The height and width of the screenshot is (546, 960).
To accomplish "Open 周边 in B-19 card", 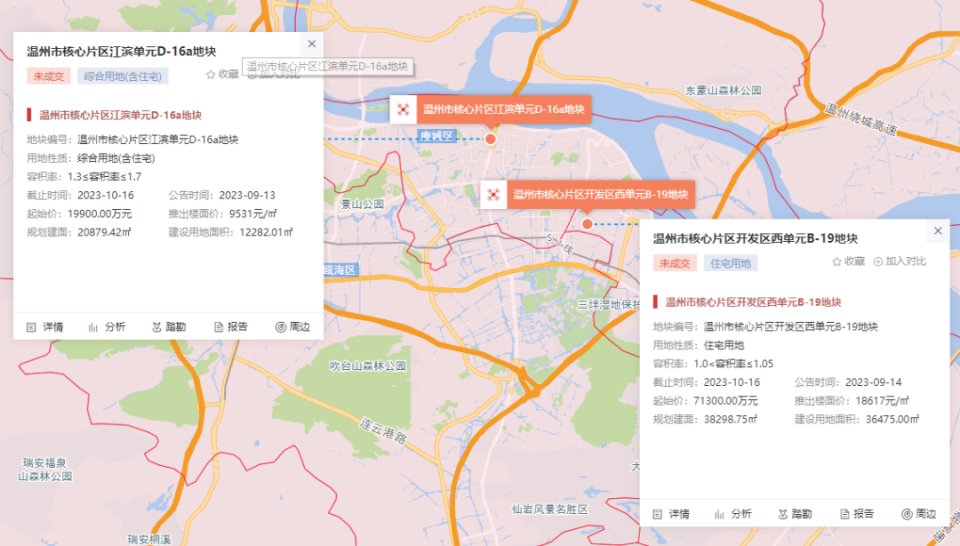I will point(919,514).
